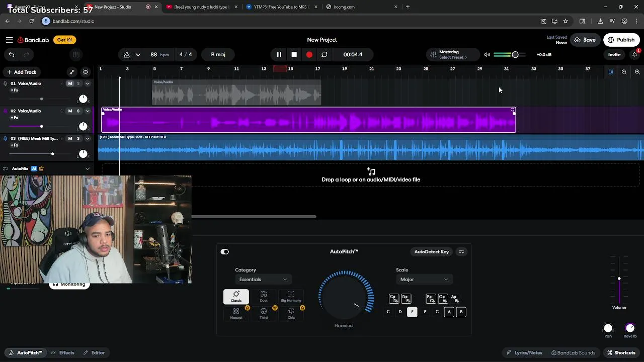Open Shortcuts panel

(x=621, y=353)
